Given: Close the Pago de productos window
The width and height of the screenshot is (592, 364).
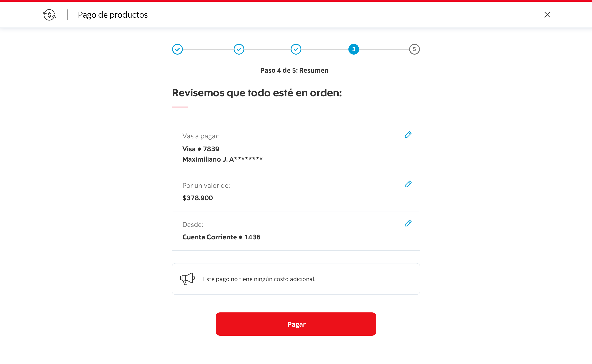Looking at the screenshot, I should 547,15.
